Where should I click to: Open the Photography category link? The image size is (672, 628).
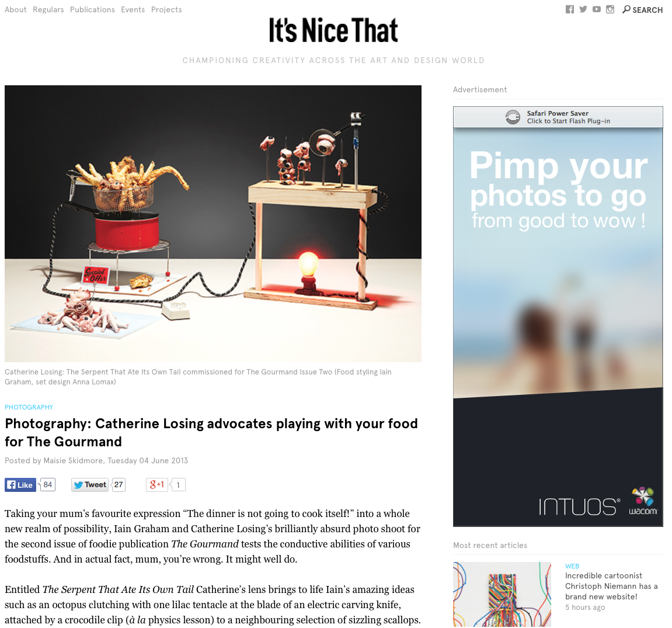point(29,407)
